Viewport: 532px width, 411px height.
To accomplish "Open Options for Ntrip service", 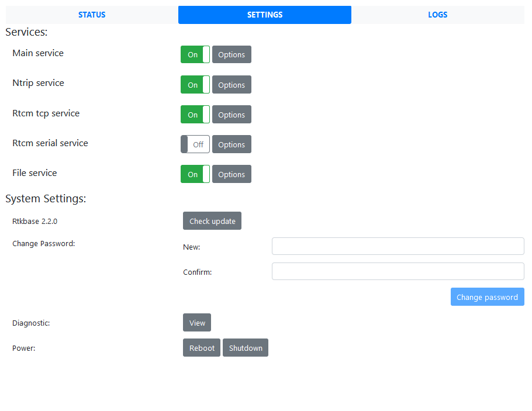I will (x=232, y=85).
